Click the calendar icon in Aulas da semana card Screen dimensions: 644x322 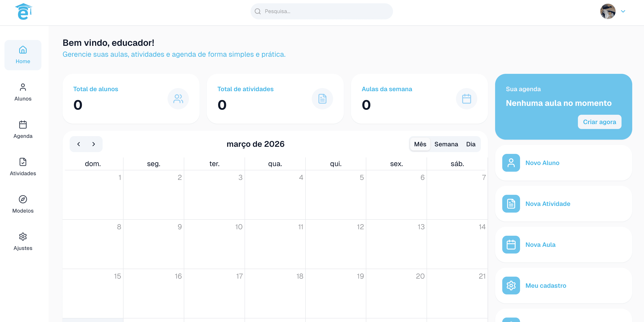point(466,99)
